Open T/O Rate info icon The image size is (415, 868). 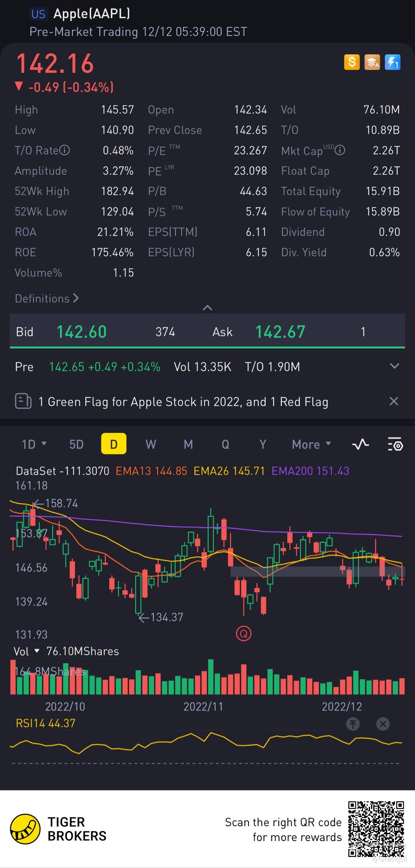point(65,150)
